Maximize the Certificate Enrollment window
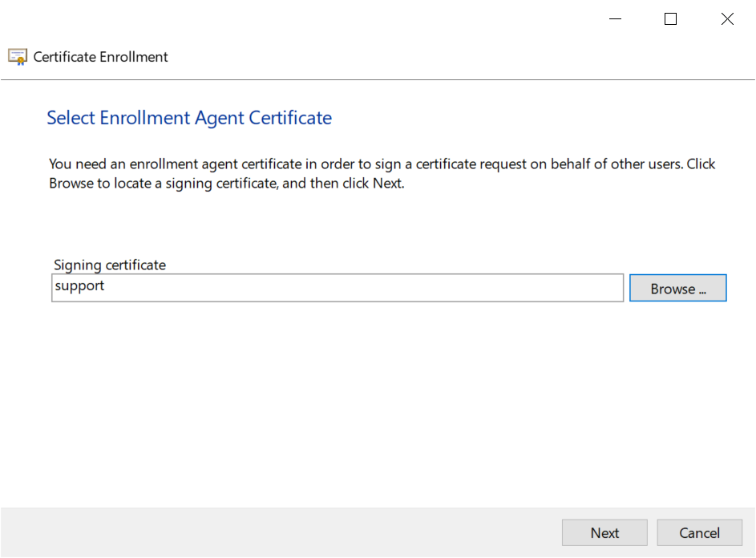The image size is (756, 558). [x=671, y=19]
